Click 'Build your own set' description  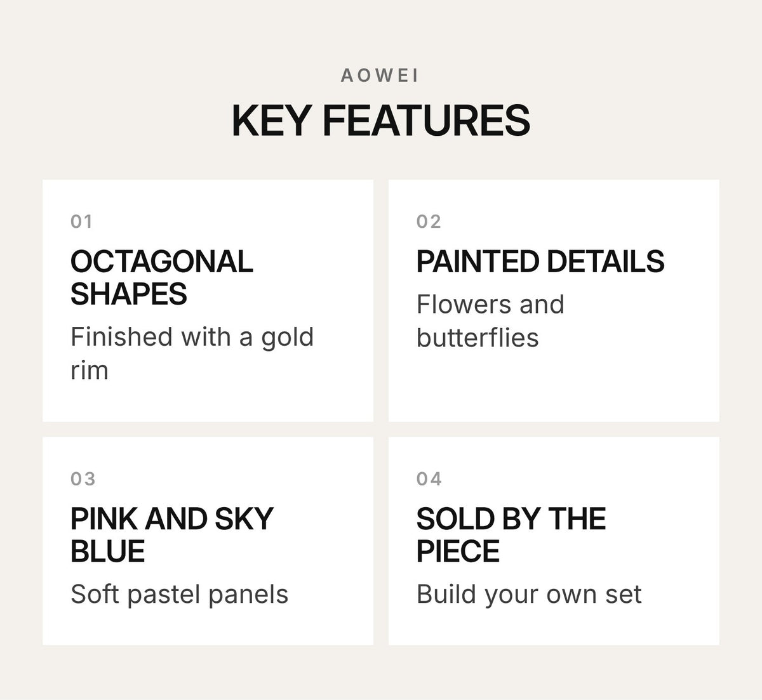pos(529,595)
